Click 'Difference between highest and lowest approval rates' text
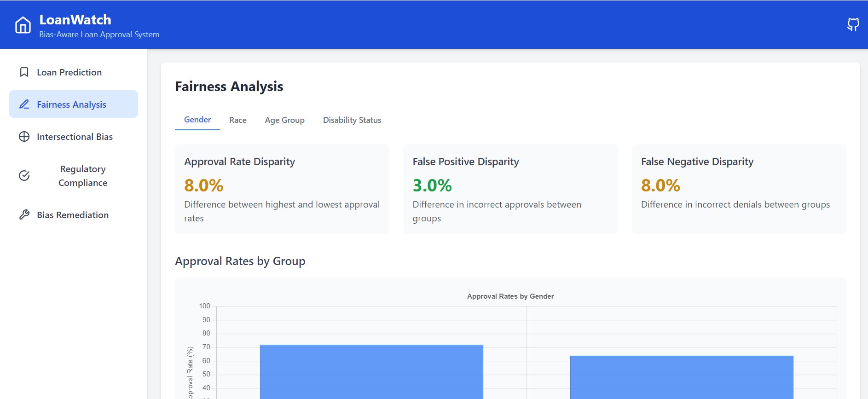Viewport: 868px width, 399px height. pyautogui.click(x=282, y=211)
